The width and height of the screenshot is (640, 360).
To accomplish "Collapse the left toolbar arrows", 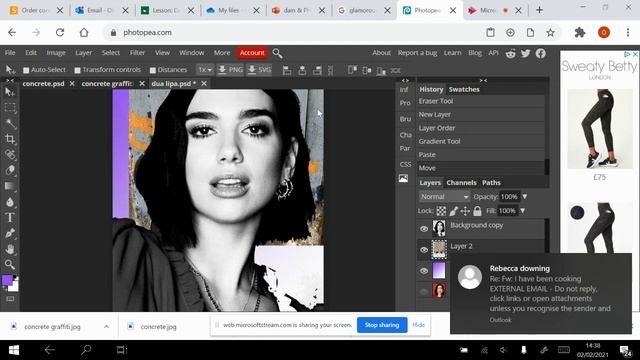I will click(10, 80).
